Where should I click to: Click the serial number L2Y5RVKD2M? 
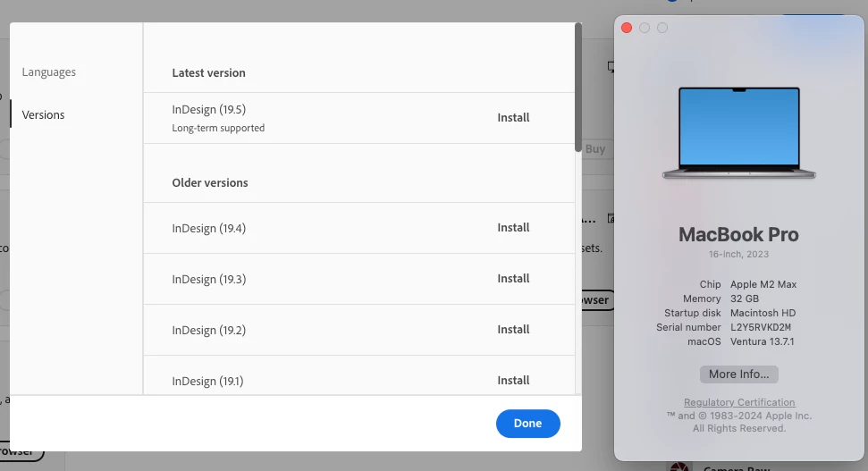tap(761, 327)
